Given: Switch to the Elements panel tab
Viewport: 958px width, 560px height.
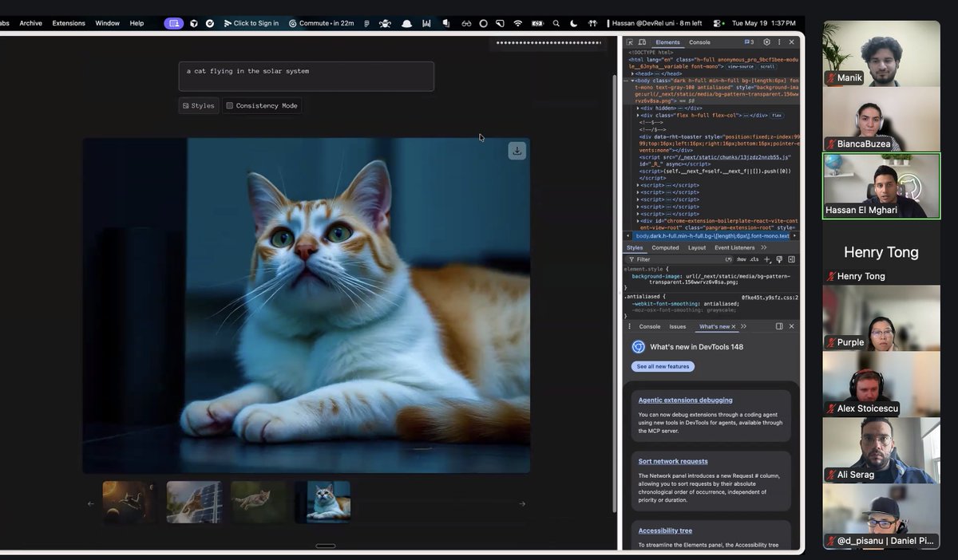Looking at the screenshot, I should pyautogui.click(x=667, y=42).
